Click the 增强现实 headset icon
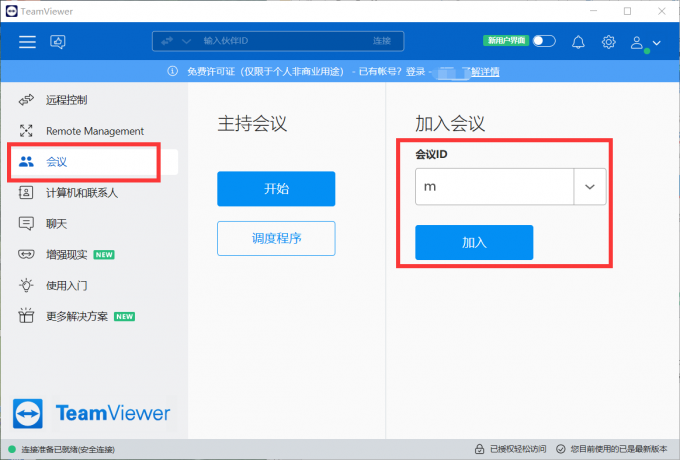The image size is (680, 460). click(26, 254)
